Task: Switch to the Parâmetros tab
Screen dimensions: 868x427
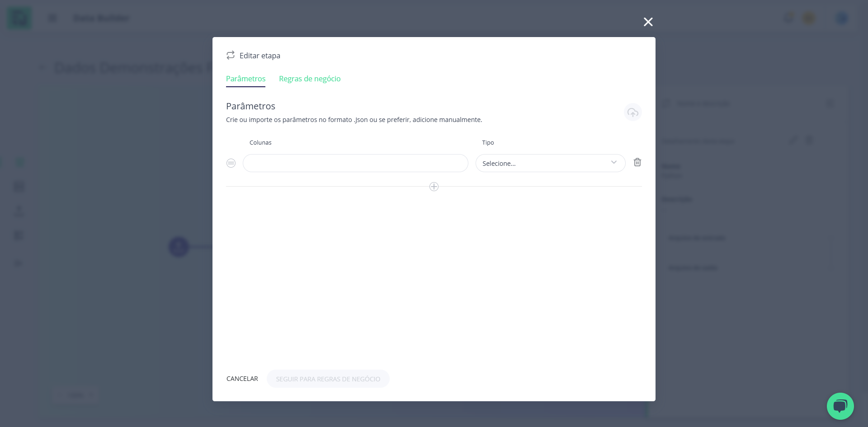Action: [x=245, y=79]
